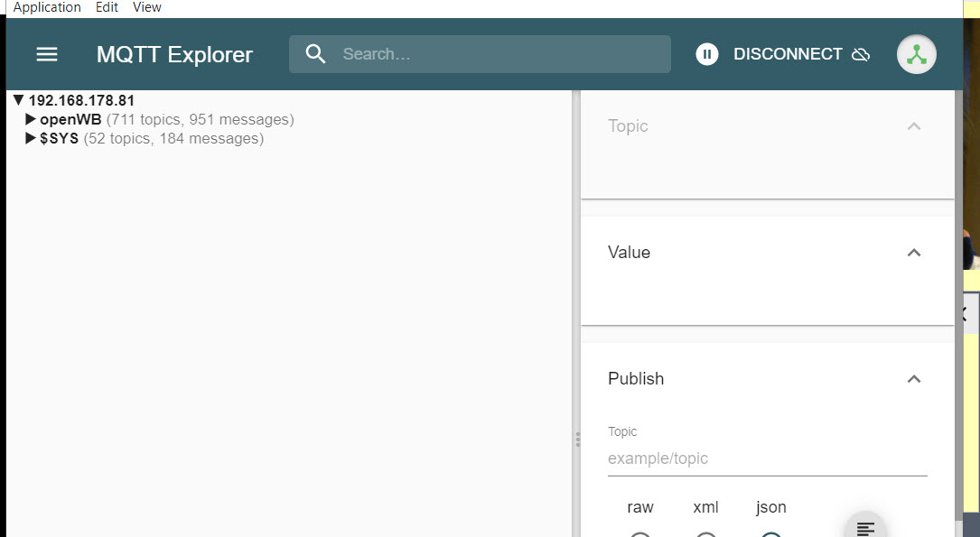This screenshot has width=980, height=537.
Task: Collapse the 192.168.178.81 root node
Action: (x=18, y=100)
